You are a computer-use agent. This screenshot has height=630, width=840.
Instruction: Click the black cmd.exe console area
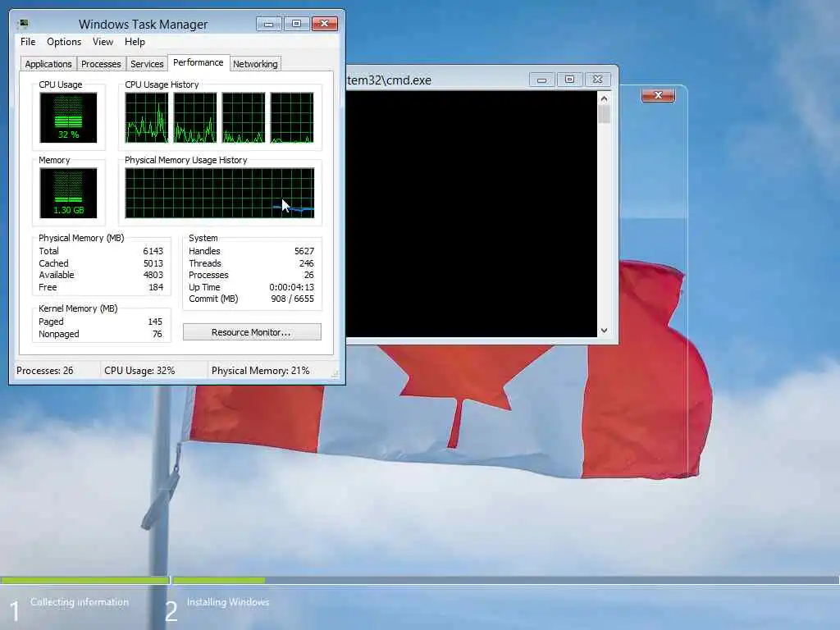click(472, 214)
